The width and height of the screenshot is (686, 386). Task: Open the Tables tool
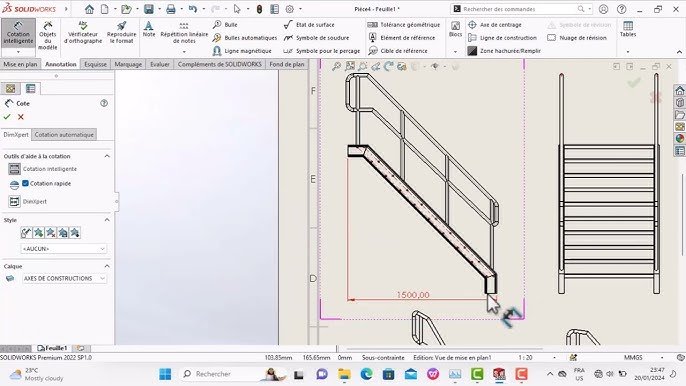click(628, 29)
